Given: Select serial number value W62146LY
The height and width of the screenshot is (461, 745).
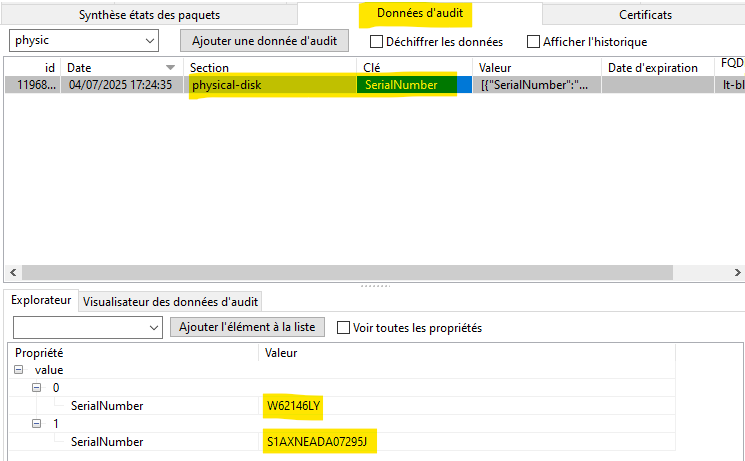Looking at the screenshot, I should click(294, 406).
